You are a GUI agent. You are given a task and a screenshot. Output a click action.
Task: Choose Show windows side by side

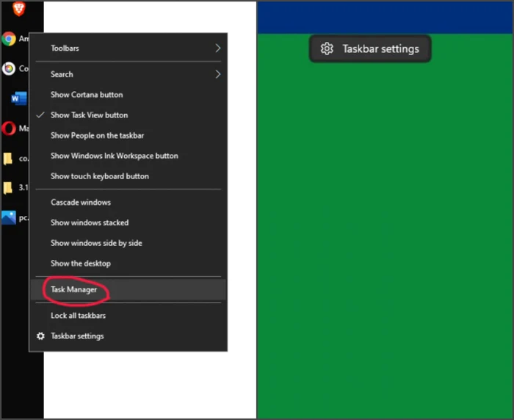pyautogui.click(x=128, y=243)
